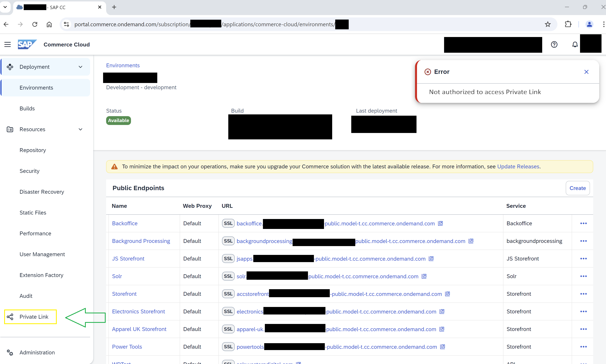
Task: Open more actions for Background Processing row
Action: [583, 241]
